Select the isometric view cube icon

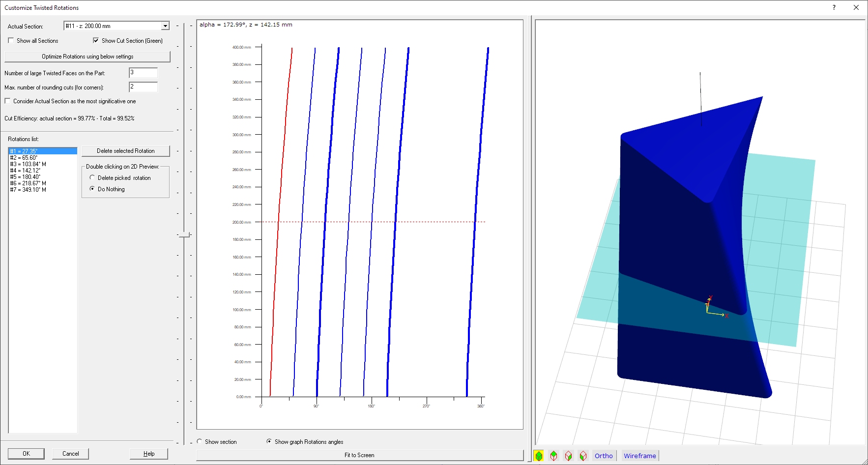tap(539, 456)
